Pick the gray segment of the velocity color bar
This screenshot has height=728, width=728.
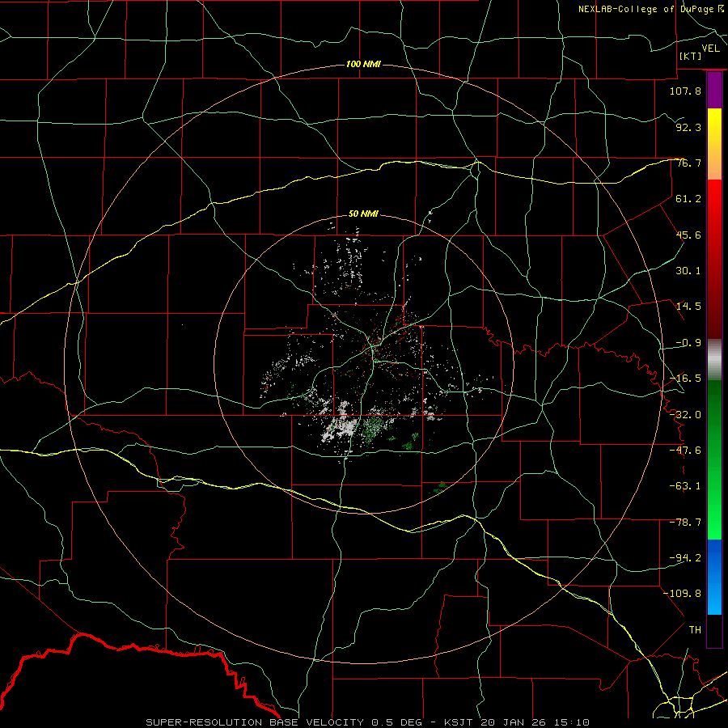coord(714,360)
